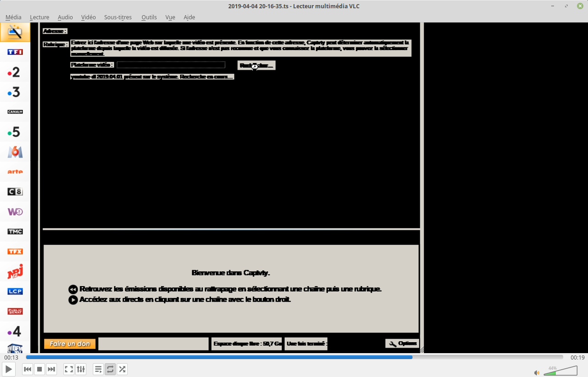Select the arte channel icon
This screenshot has width=588, height=377.
click(15, 172)
